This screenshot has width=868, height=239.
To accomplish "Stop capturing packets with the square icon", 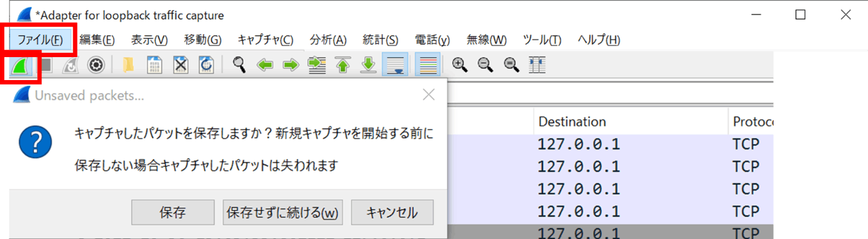I will click(46, 65).
